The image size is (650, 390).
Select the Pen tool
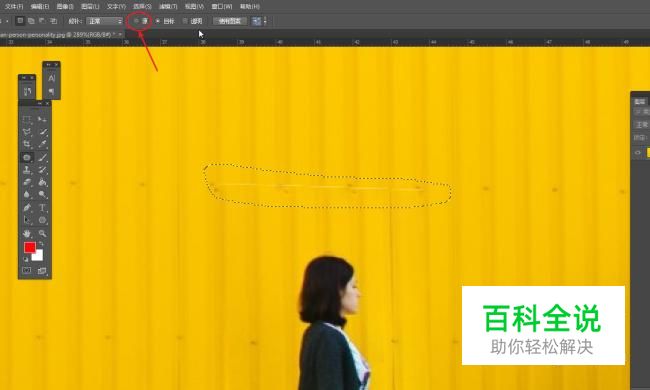(27, 207)
